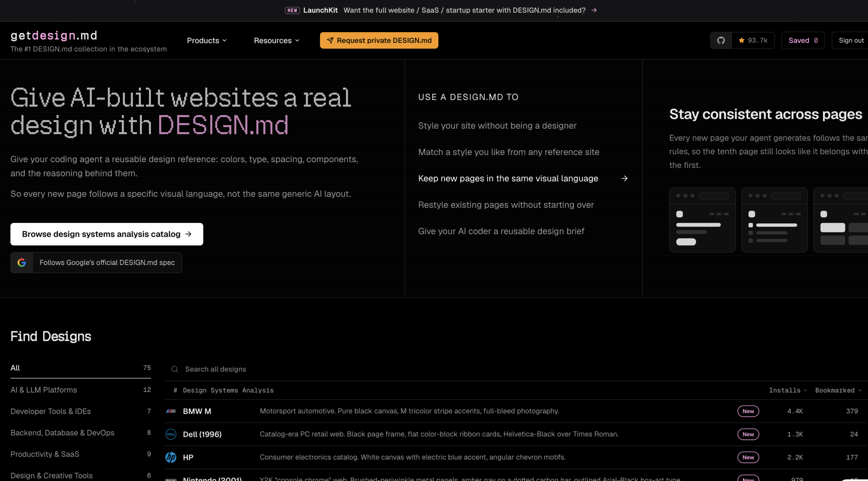Click BMW M bookmarked count 379
Viewport: 868px width, 481px height.
(x=852, y=411)
